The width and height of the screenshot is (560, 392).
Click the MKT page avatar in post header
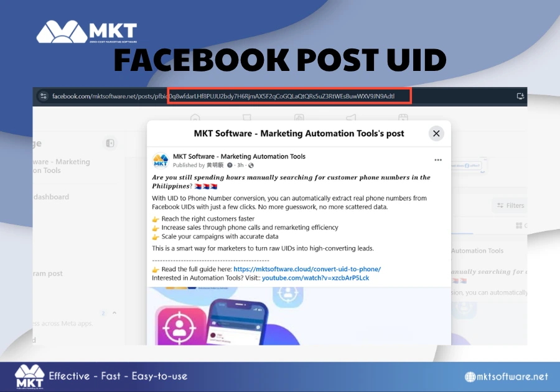pos(161,161)
